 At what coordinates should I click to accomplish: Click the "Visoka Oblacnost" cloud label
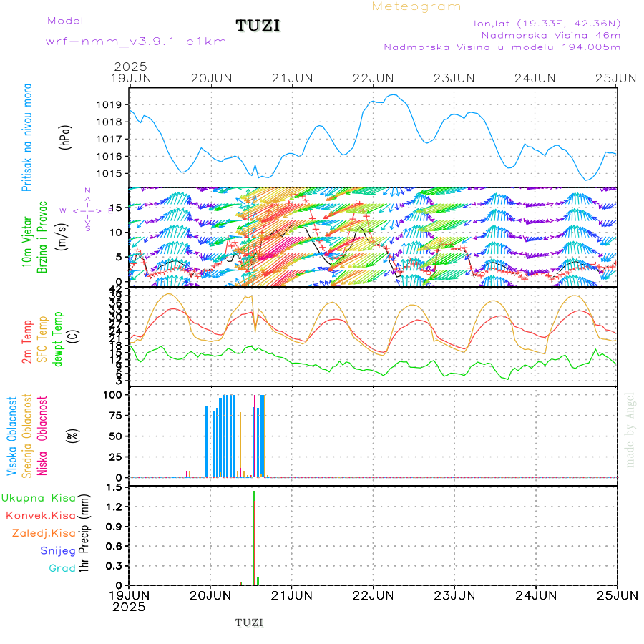tap(11, 436)
